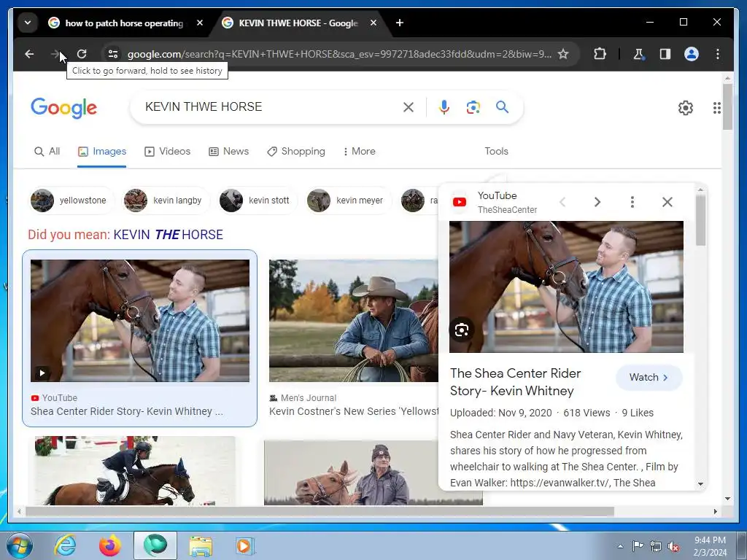The width and height of the screenshot is (747, 560).
Task: Open preview panel three-dot options
Action: (x=632, y=202)
